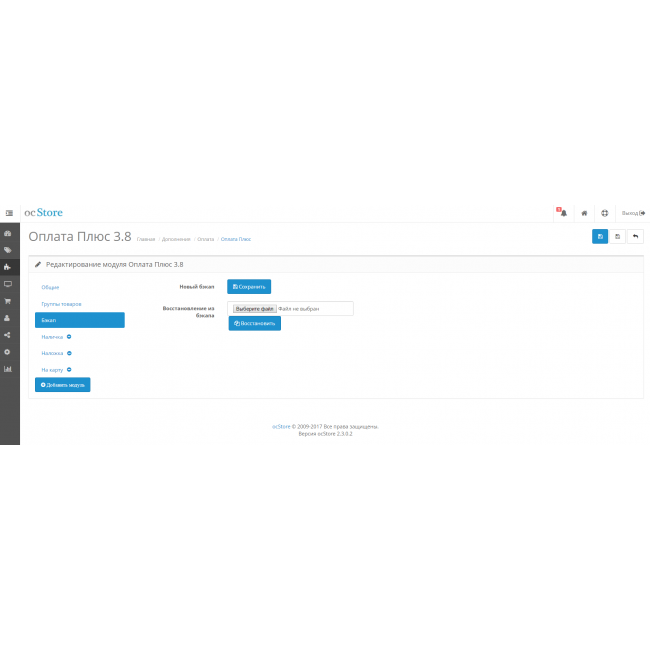This screenshot has height=650, width=650.
Task: Open the dashboard icon in sidebar
Action: pyautogui.click(x=8, y=233)
